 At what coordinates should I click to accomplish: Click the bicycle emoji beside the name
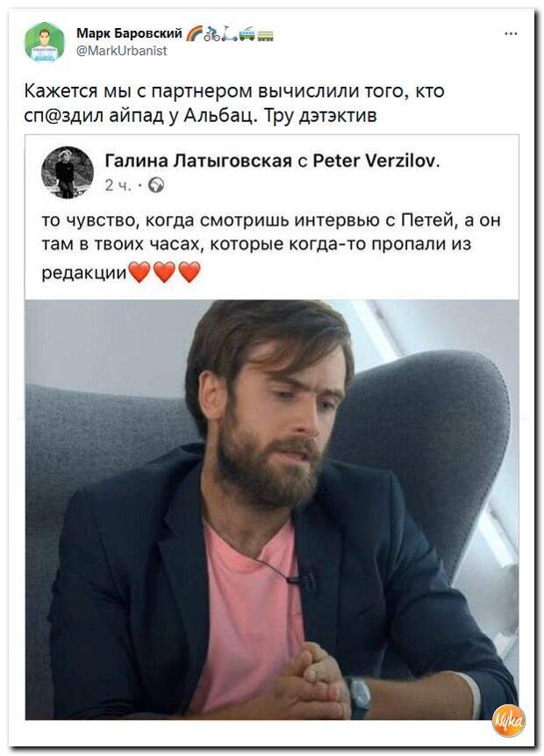click(211, 33)
